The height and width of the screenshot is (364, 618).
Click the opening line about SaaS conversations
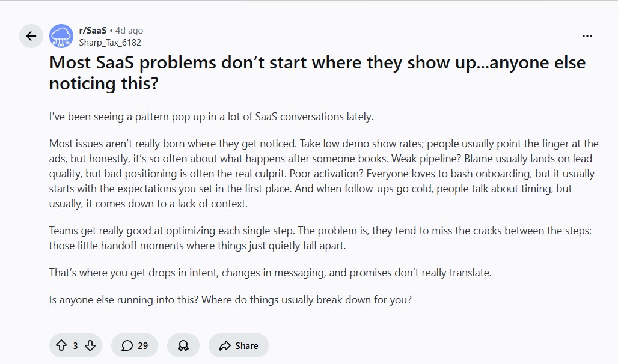point(211,116)
